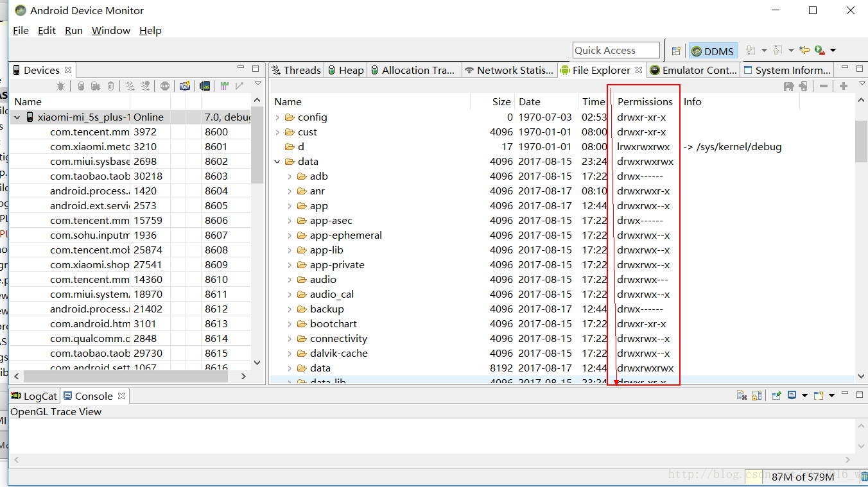Click the Update Heap icon in Devices

pyautogui.click(x=81, y=86)
